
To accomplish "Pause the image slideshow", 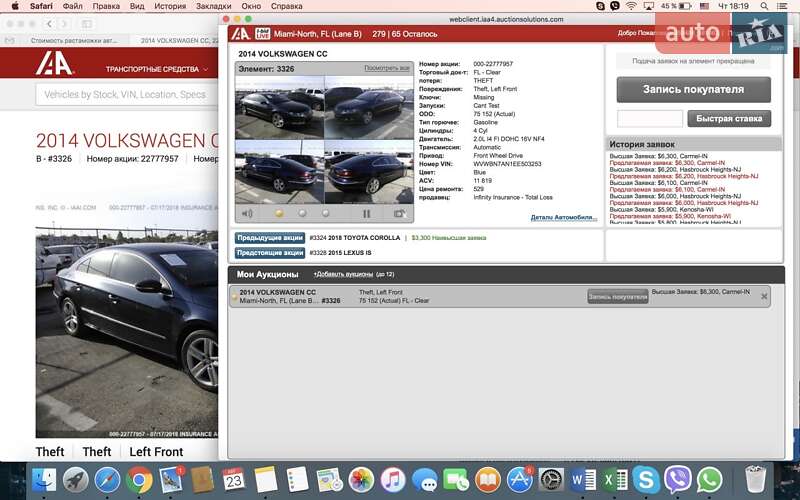I will (366, 213).
